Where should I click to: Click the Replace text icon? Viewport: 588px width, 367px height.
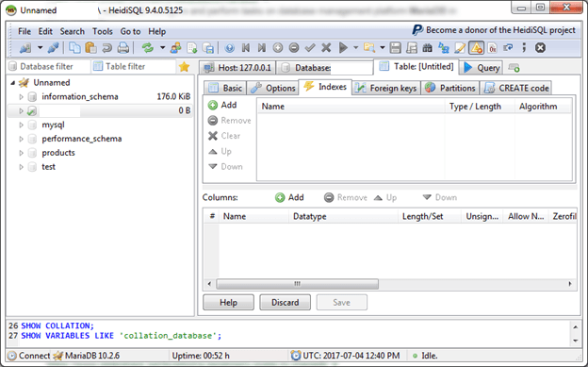pos(444,48)
